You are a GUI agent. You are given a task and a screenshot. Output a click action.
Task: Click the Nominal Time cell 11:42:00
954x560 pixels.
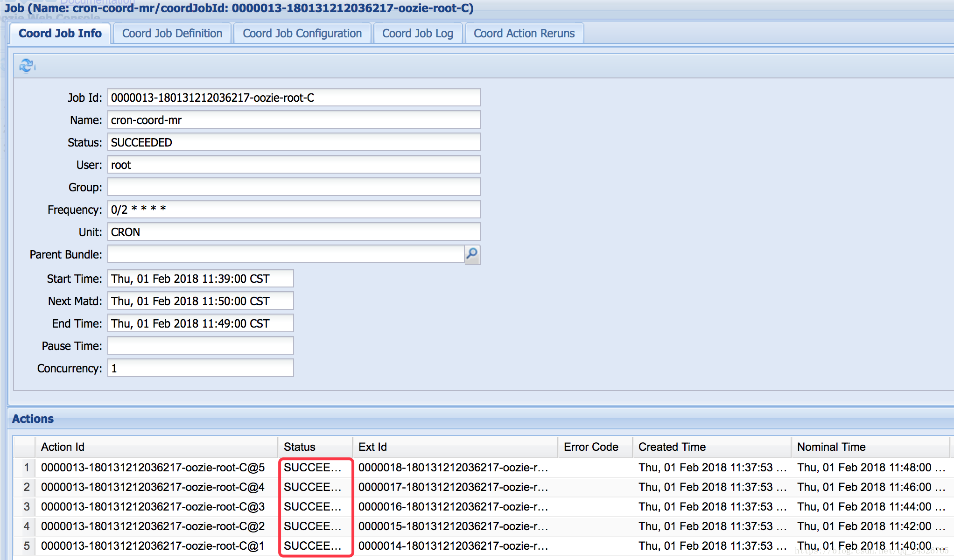click(871, 526)
